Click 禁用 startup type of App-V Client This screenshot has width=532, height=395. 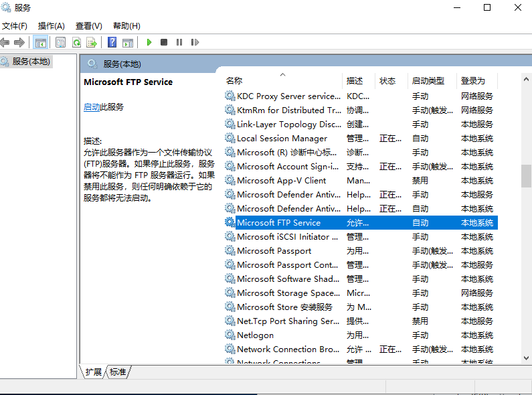click(x=420, y=181)
